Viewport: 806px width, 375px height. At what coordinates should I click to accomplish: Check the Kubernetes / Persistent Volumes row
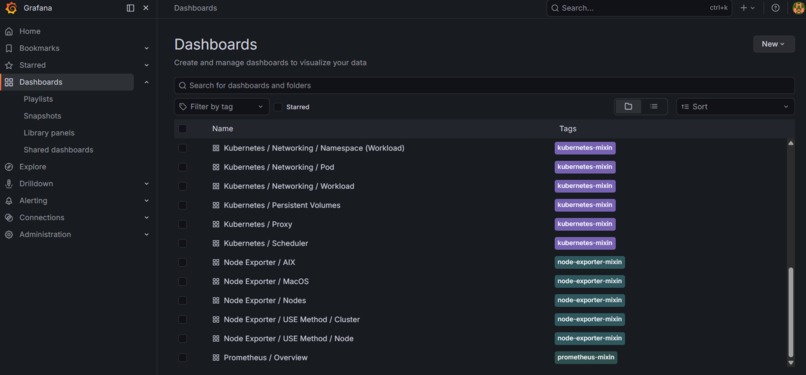[182, 205]
